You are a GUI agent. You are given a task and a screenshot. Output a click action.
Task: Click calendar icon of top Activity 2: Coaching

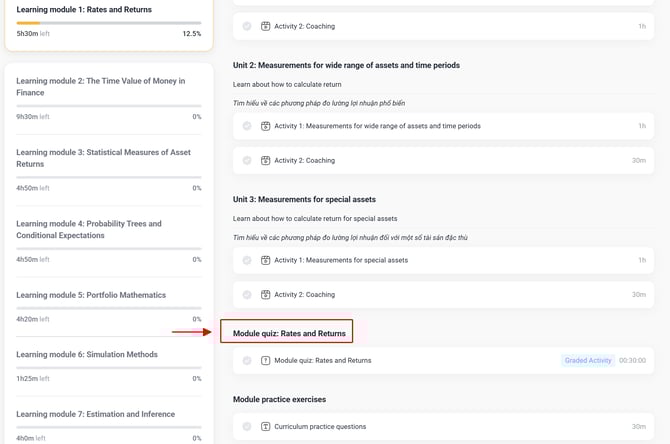[x=266, y=26]
